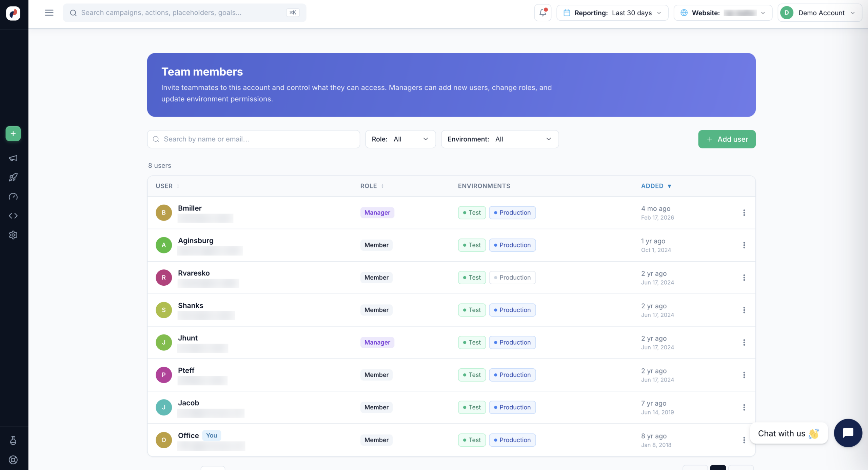Toggle Test environment chip for Jacob

coord(472,407)
